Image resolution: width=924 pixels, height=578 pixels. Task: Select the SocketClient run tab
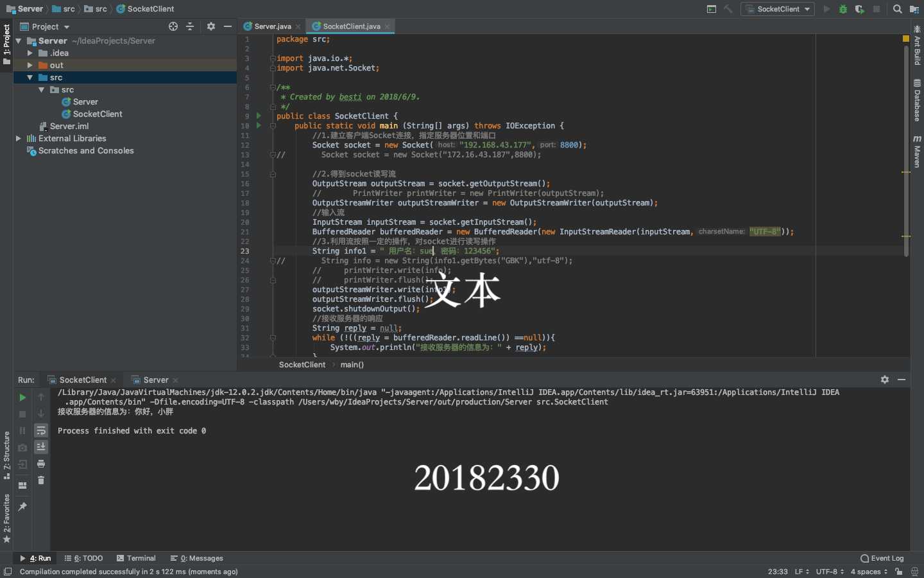click(83, 380)
